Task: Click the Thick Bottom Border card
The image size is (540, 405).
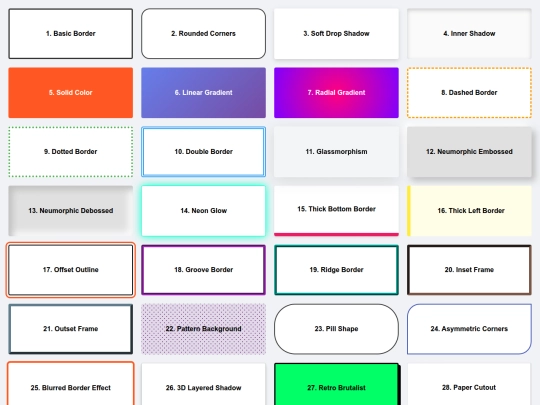Action: pos(336,211)
